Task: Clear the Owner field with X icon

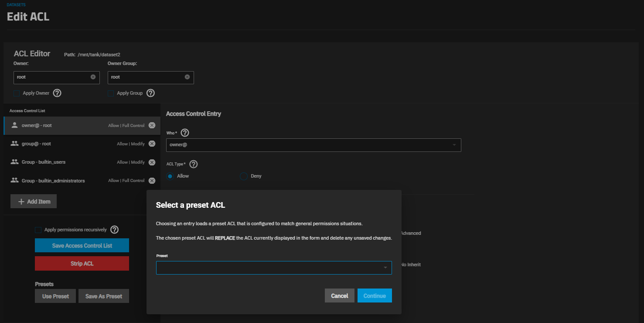Action: (93, 77)
